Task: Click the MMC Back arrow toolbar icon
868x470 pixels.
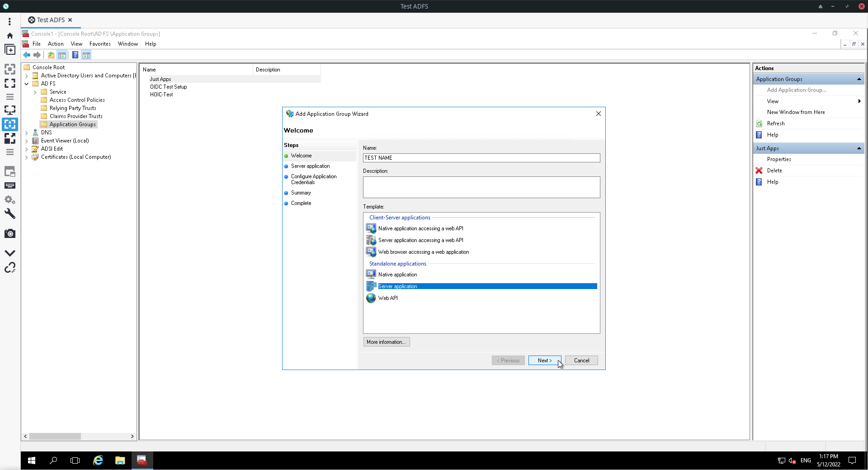Action: [x=27, y=55]
